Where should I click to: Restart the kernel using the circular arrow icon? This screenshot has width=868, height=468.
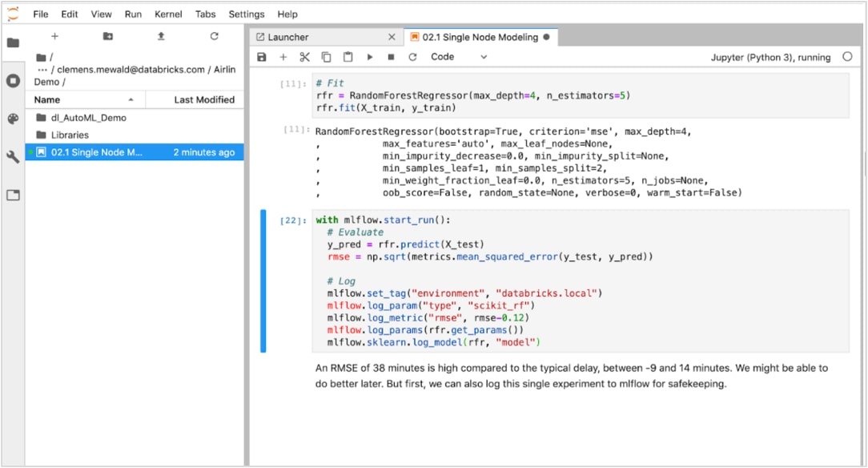tap(412, 57)
